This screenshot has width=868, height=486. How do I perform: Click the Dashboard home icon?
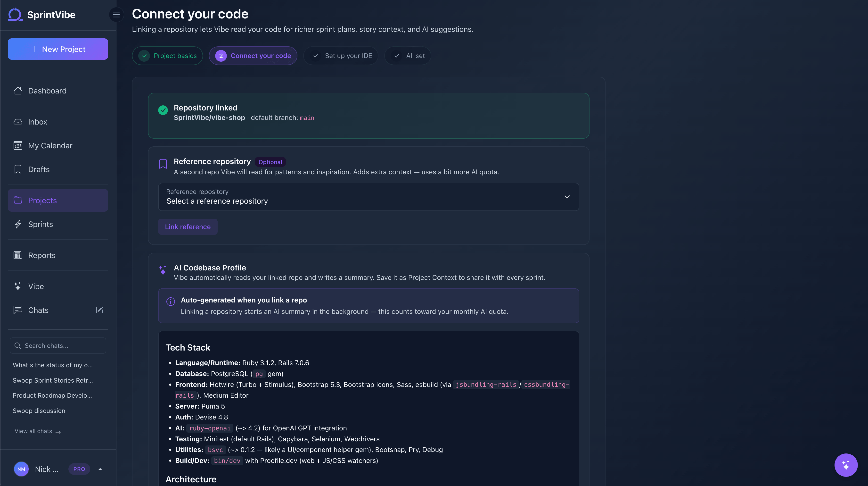tap(18, 91)
